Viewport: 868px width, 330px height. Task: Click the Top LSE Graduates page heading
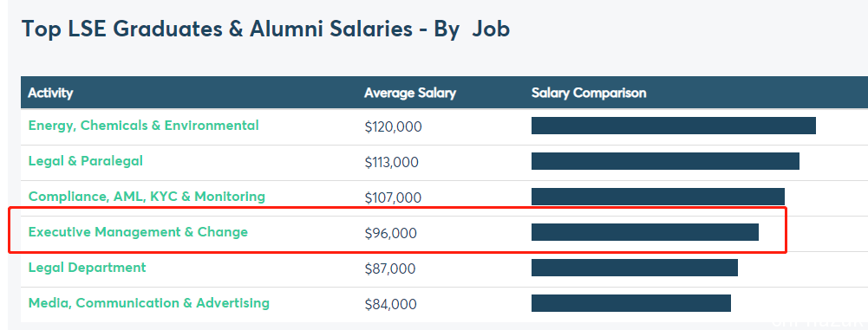pyautogui.click(x=265, y=29)
